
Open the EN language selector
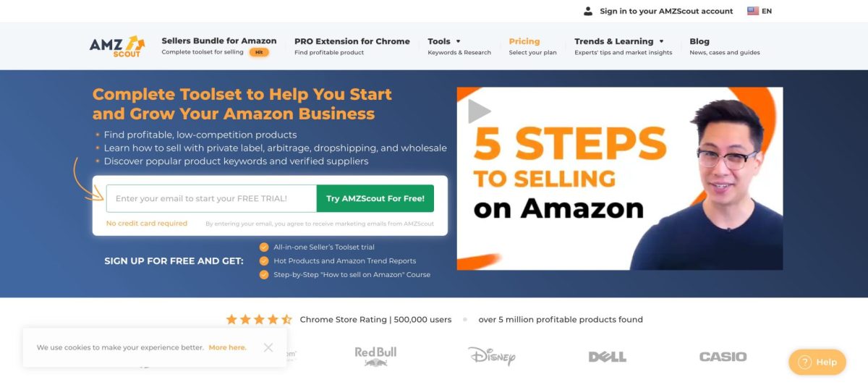coord(759,11)
